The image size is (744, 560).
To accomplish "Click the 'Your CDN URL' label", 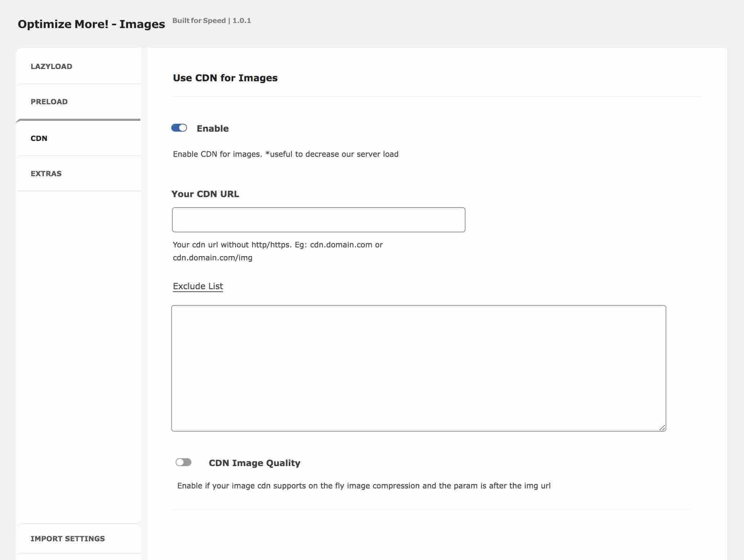I will (205, 194).
